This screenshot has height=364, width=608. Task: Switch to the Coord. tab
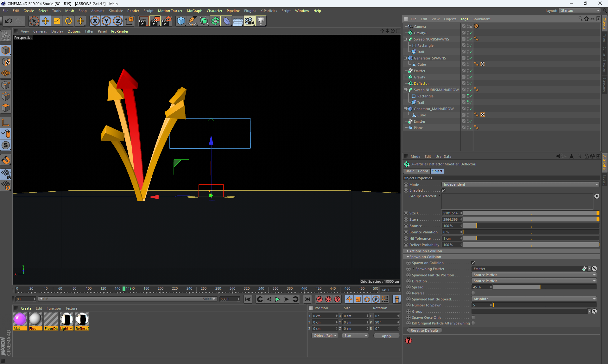(423, 171)
